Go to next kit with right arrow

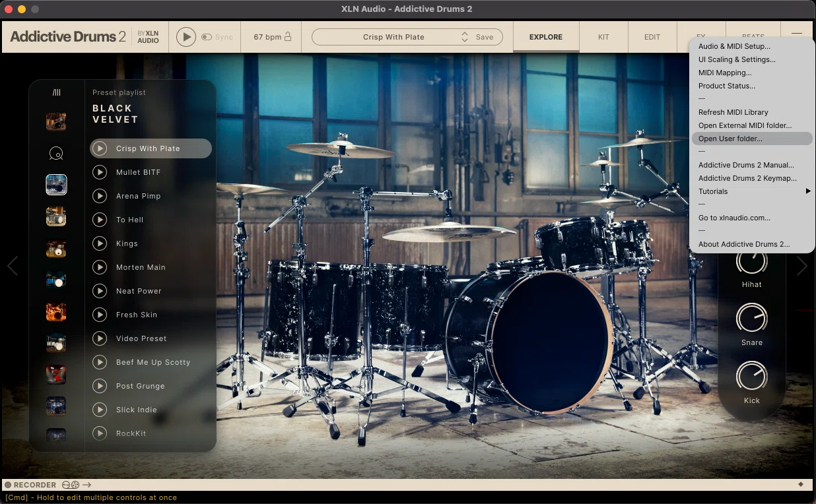pyautogui.click(x=802, y=266)
